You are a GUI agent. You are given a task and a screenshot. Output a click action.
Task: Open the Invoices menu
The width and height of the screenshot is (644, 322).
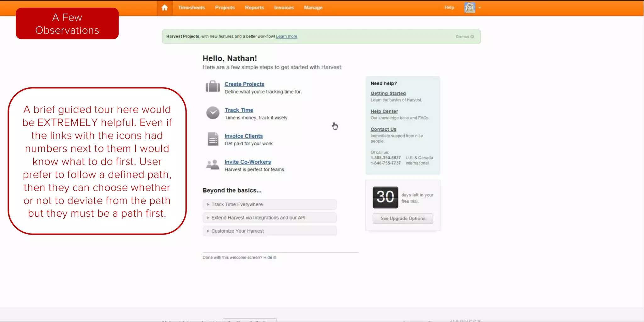tap(284, 8)
